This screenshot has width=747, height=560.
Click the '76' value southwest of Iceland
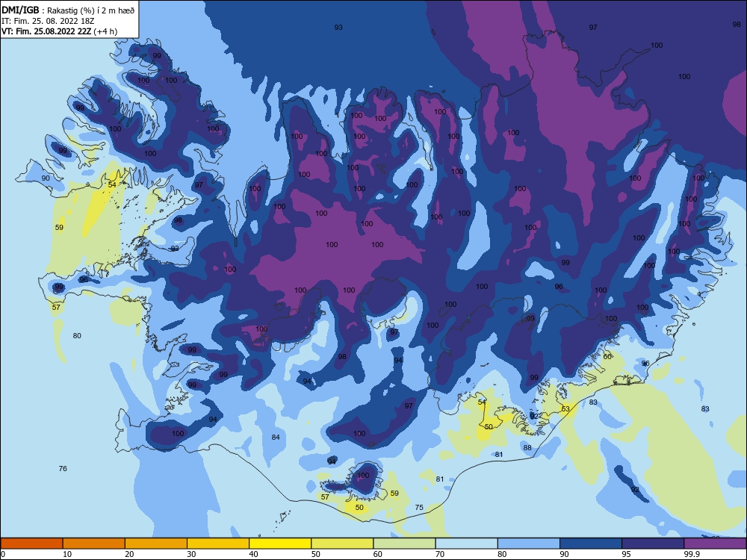click(63, 469)
